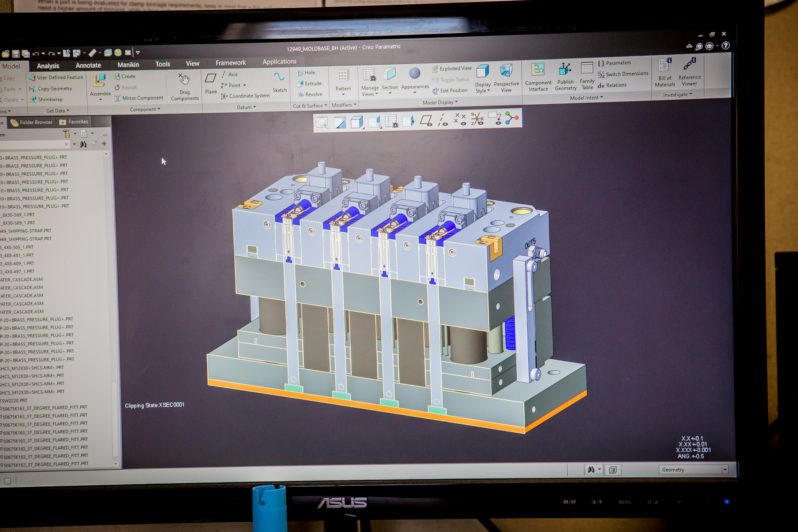Toggle spin center display
Image resolution: width=798 pixels, height=532 pixels.
click(x=512, y=117)
